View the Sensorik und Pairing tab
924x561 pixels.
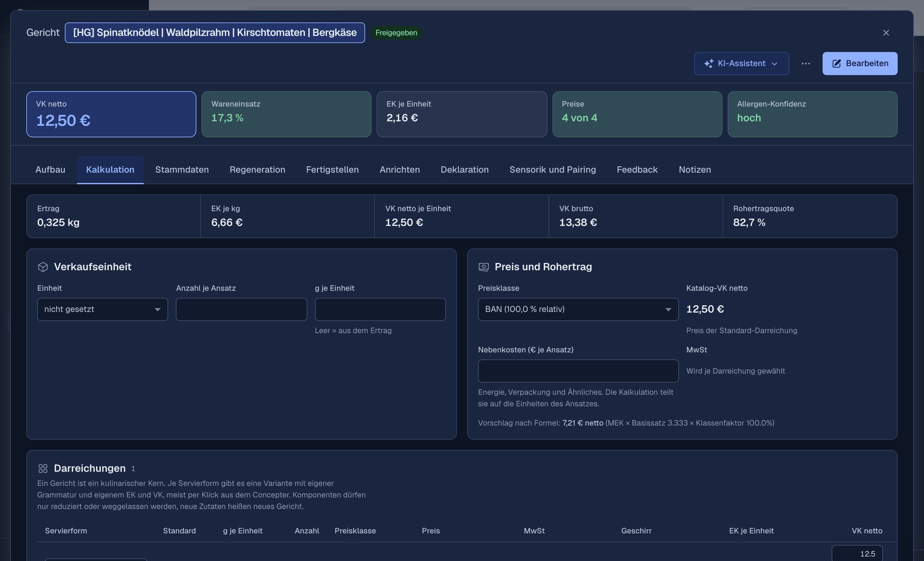coord(552,170)
